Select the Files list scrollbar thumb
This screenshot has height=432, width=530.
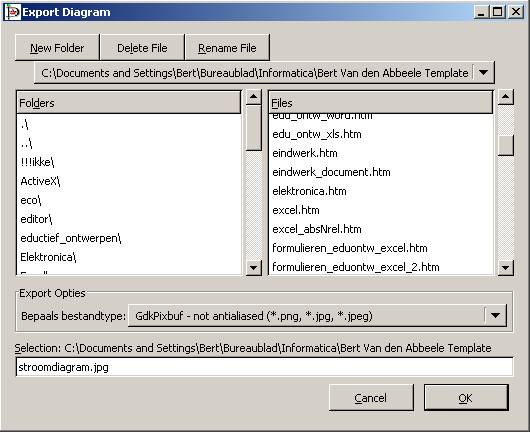pos(506,145)
